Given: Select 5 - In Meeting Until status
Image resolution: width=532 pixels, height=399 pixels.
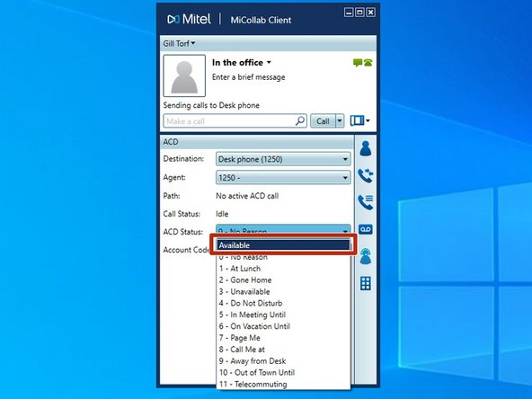Looking at the screenshot, I should click(x=283, y=315).
